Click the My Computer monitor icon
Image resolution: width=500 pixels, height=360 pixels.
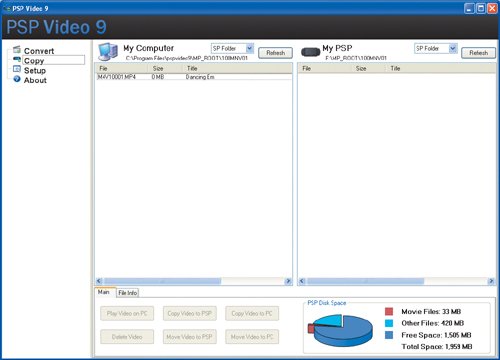[x=108, y=52]
